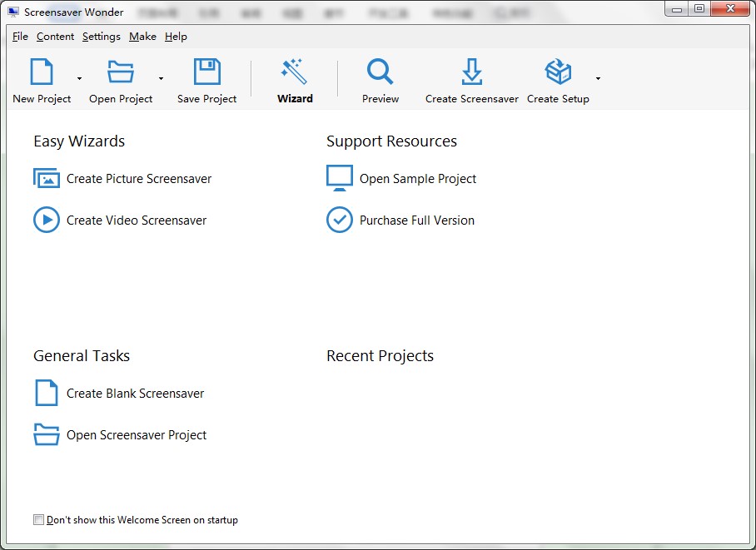Click Open Sample Project link
This screenshot has width=756, height=550.
coord(418,179)
